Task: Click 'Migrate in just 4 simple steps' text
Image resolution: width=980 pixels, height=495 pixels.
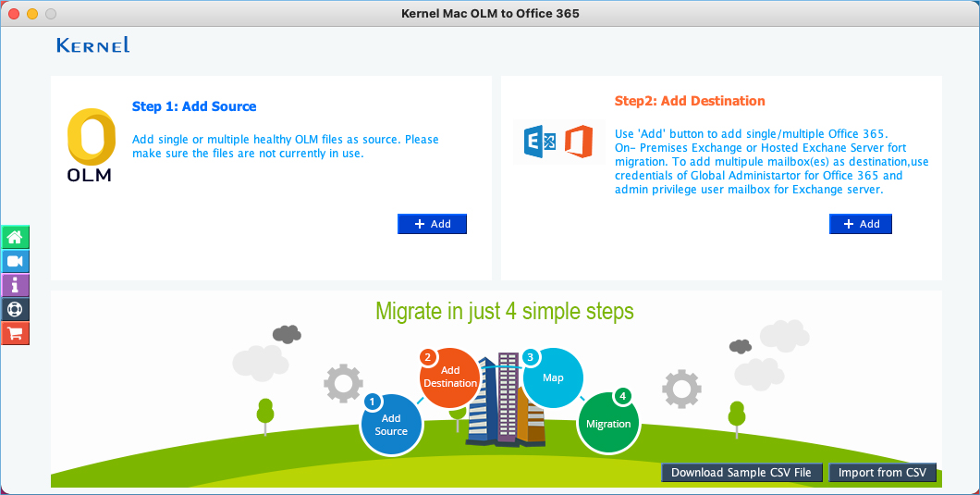Action: pyautogui.click(x=505, y=311)
